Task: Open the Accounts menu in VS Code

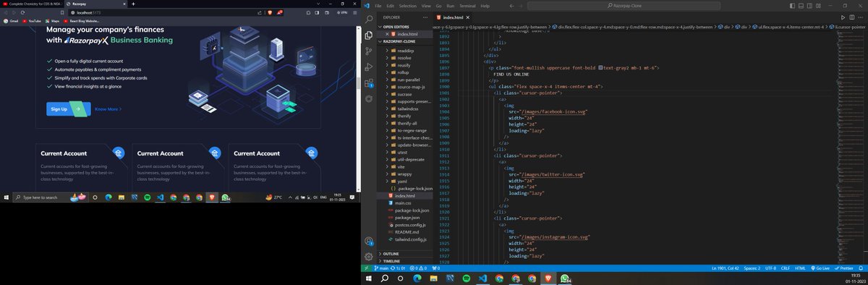Action: 369,241
